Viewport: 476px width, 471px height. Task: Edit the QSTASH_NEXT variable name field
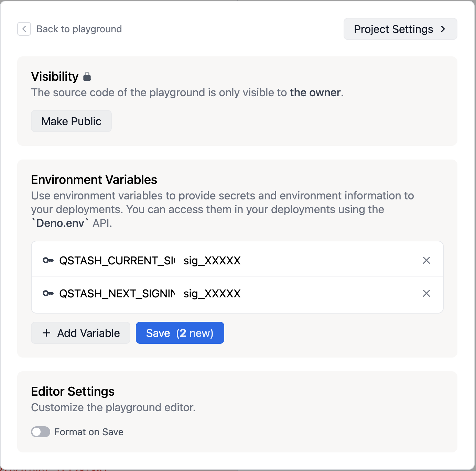(117, 294)
